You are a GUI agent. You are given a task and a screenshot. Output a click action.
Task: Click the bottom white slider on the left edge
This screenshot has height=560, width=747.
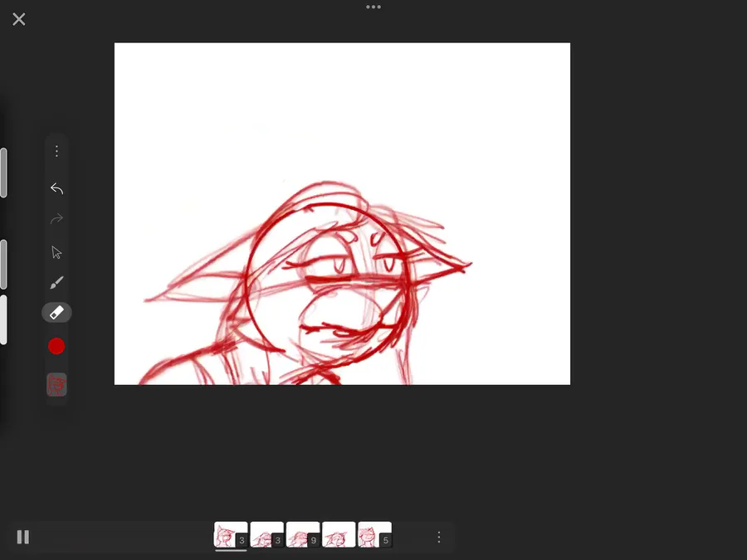pyautogui.click(x=3, y=319)
